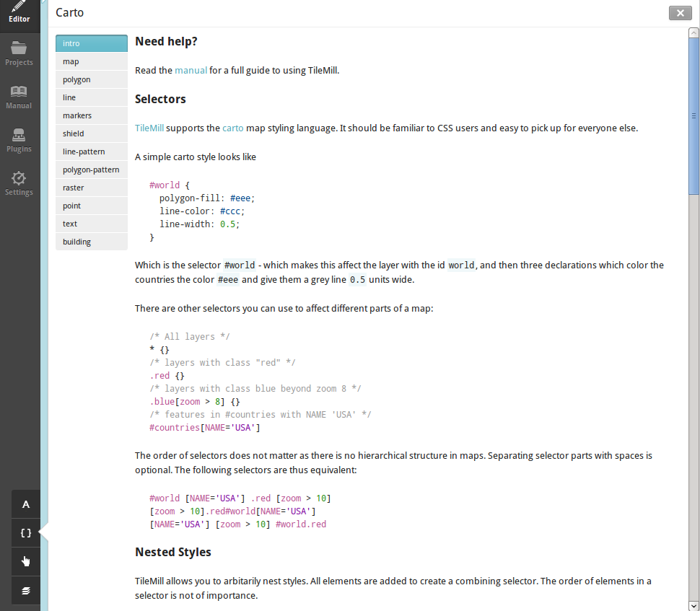Close the Carto help panel

pos(680,13)
